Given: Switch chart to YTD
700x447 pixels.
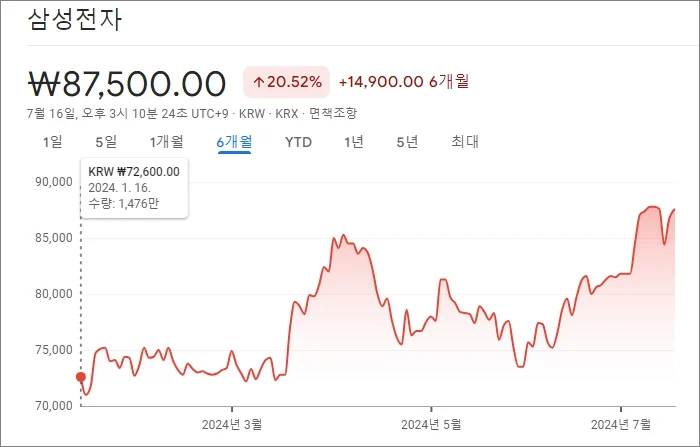Looking at the screenshot, I should pyautogui.click(x=298, y=142).
